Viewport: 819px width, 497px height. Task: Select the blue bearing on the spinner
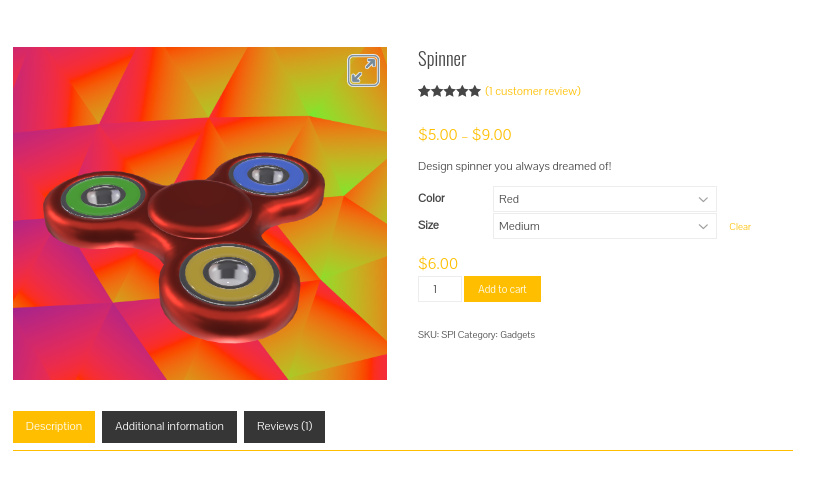click(268, 175)
